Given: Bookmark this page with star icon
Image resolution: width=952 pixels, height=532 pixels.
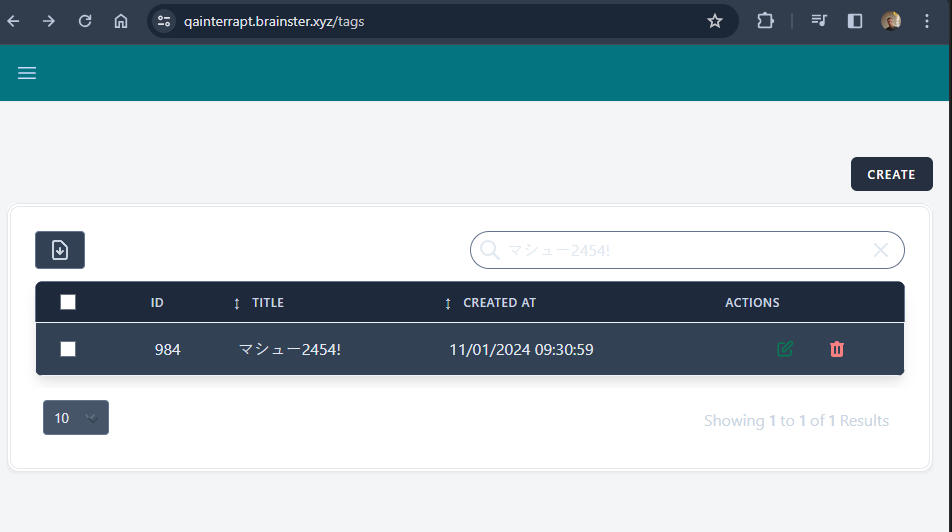Looking at the screenshot, I should [715, 21].
